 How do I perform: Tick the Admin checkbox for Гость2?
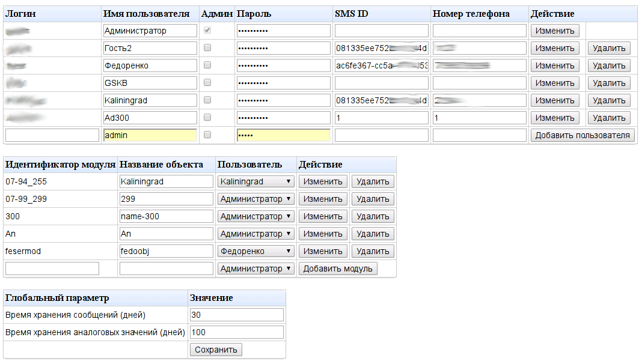207,48
